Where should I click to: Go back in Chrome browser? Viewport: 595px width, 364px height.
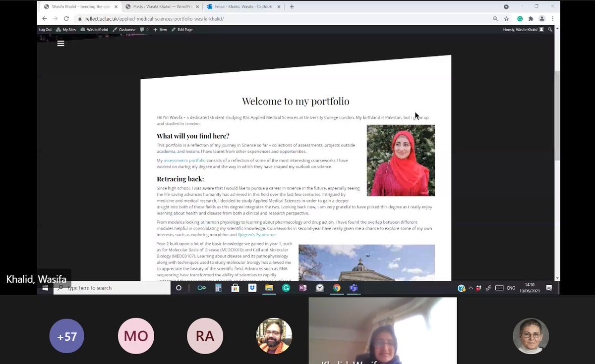point(44,18)
